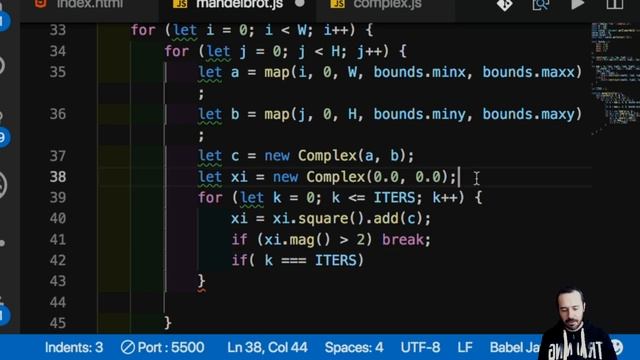
Task: Change the UTF-8 encoding setting
Action: click(420, 347)
